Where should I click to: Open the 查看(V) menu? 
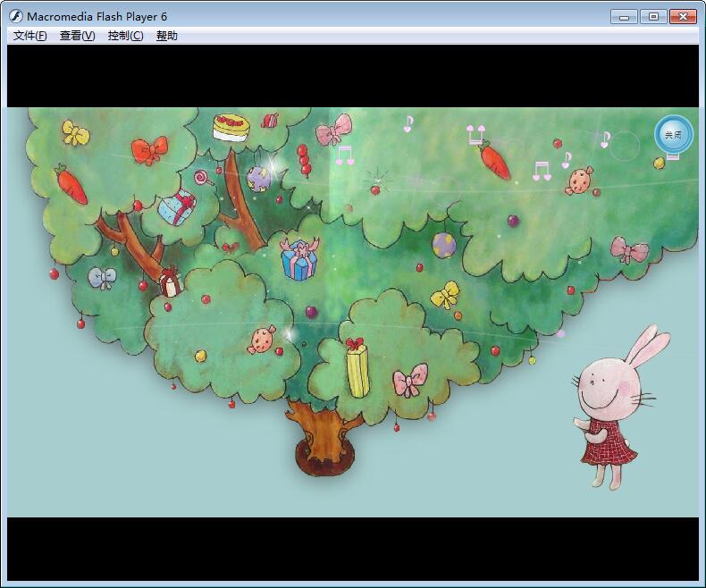tap(77, 36)
